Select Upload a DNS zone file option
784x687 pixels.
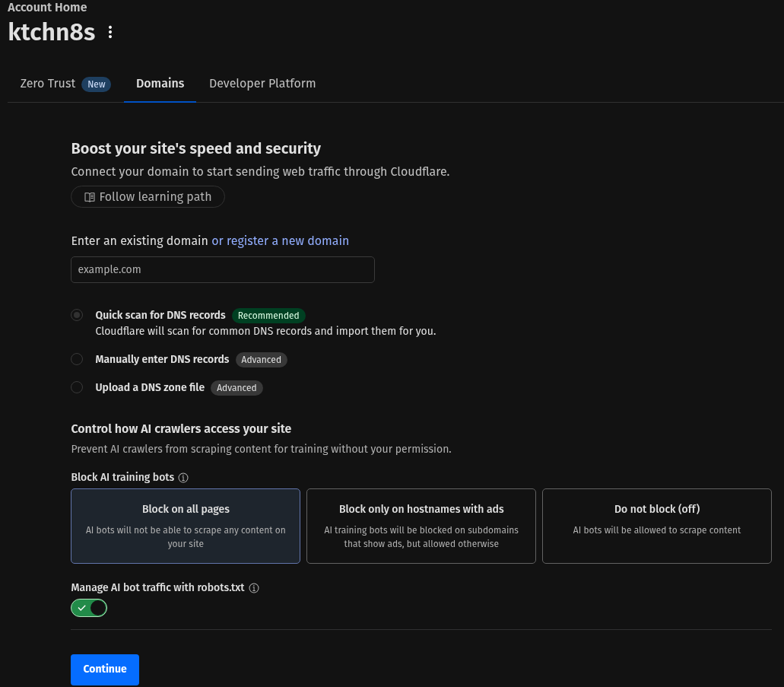[x=77, y=386]
